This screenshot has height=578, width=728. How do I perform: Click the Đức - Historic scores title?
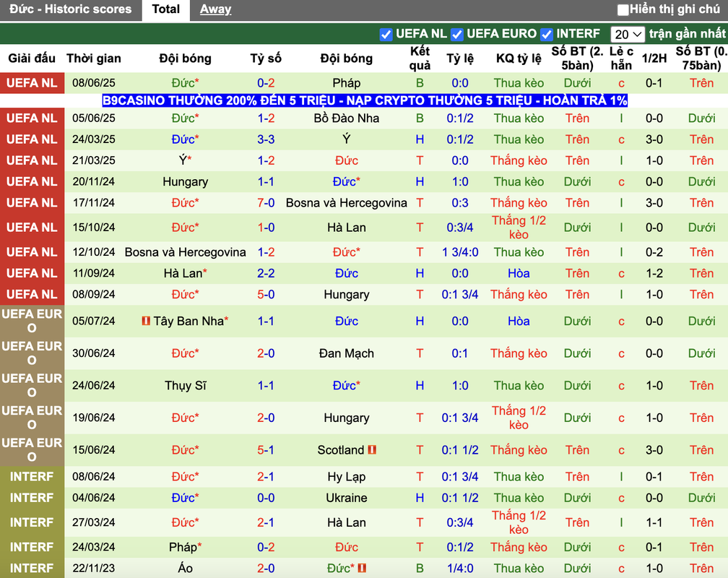point(70,9)
